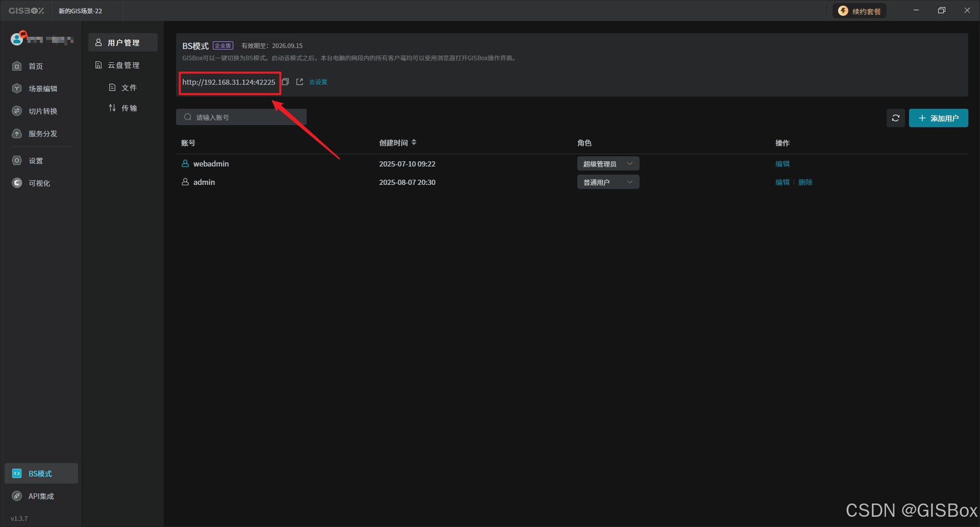Open 设置 settings page
980x527 pixels.
[x=41, y=161]
